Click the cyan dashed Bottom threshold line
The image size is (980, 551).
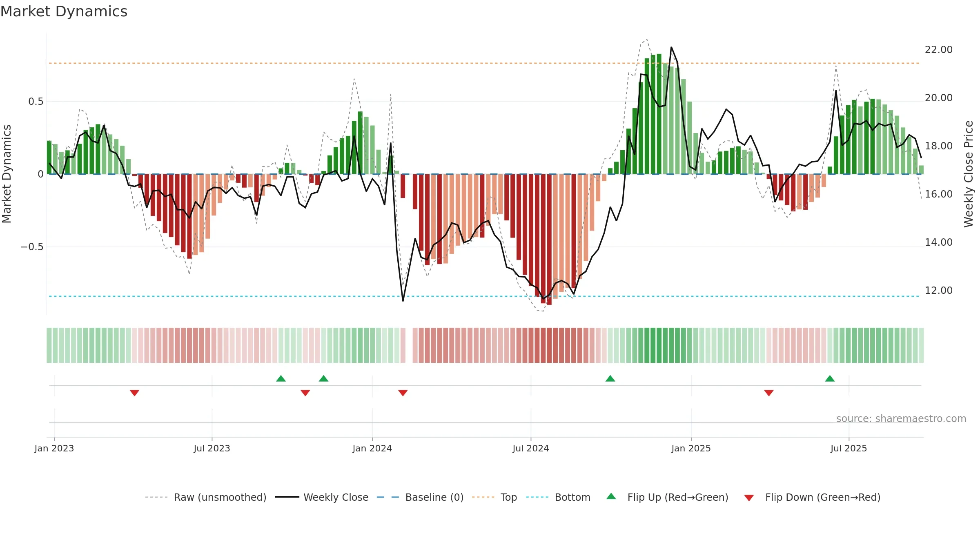[484, 296]
